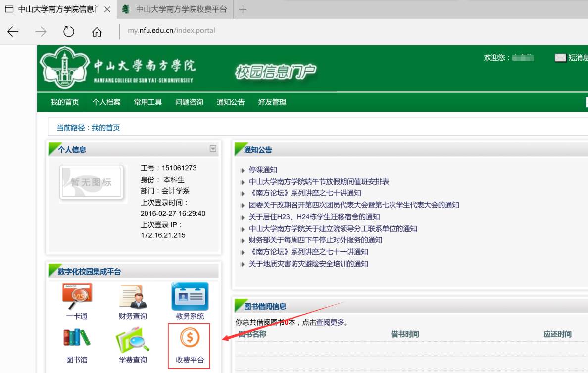Open the 财务查询 icon
Screen dimensions: 588x373
pos(133,296)
